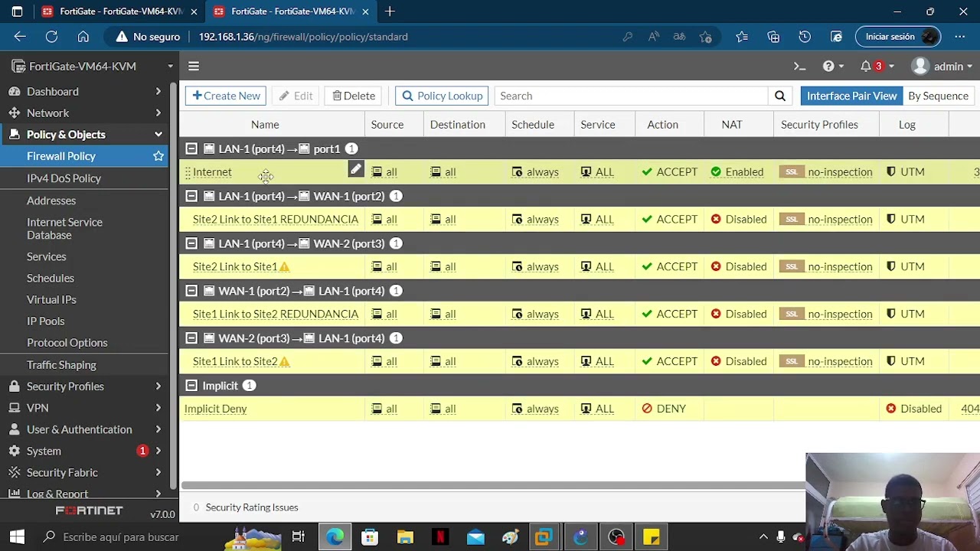Sort by the Name column header
This screenshot has height=551, width=980.
265,125
